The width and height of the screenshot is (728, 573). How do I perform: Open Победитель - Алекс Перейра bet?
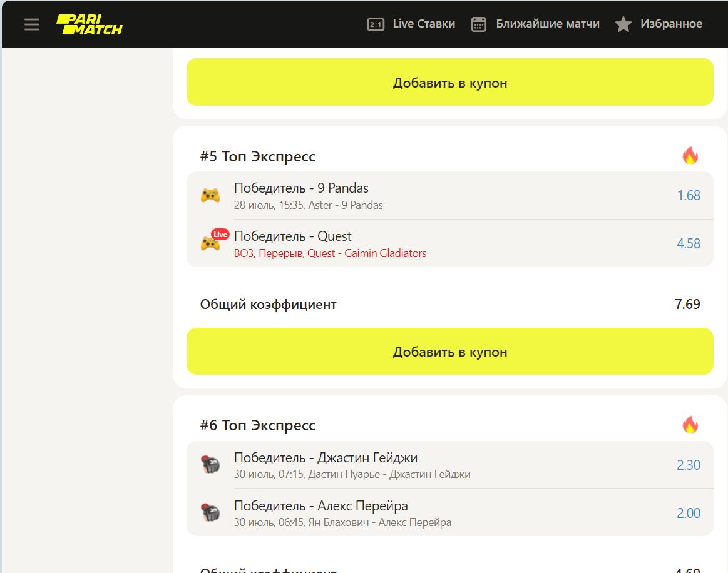[x=321, y=505]
